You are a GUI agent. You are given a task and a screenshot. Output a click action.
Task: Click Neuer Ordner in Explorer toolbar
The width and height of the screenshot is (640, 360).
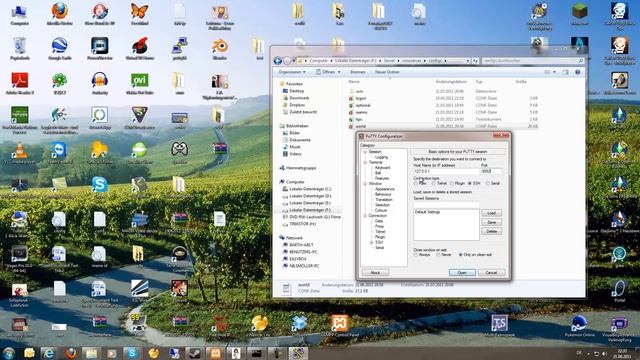pyautogui.click(x=387, y=72)
